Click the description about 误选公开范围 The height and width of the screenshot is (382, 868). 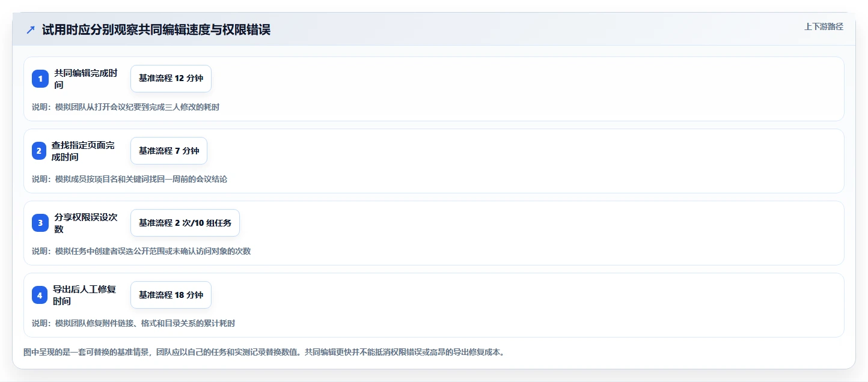coord(141,251)
